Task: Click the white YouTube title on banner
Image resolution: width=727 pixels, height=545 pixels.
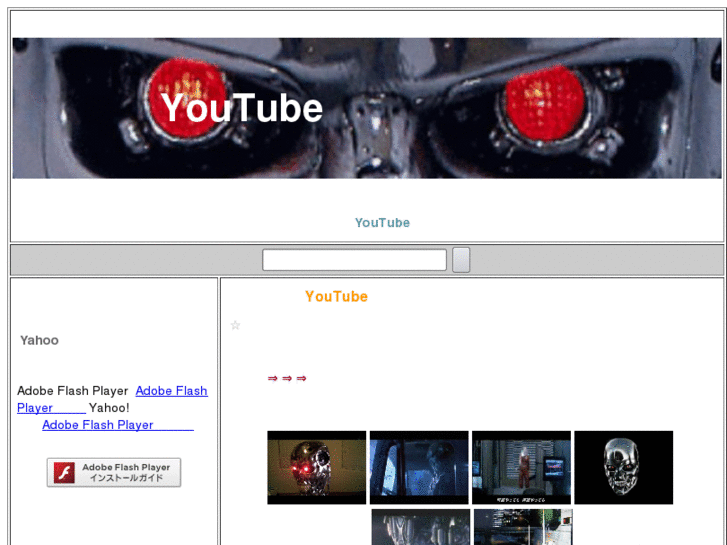Action: click(x=242, y=108)
